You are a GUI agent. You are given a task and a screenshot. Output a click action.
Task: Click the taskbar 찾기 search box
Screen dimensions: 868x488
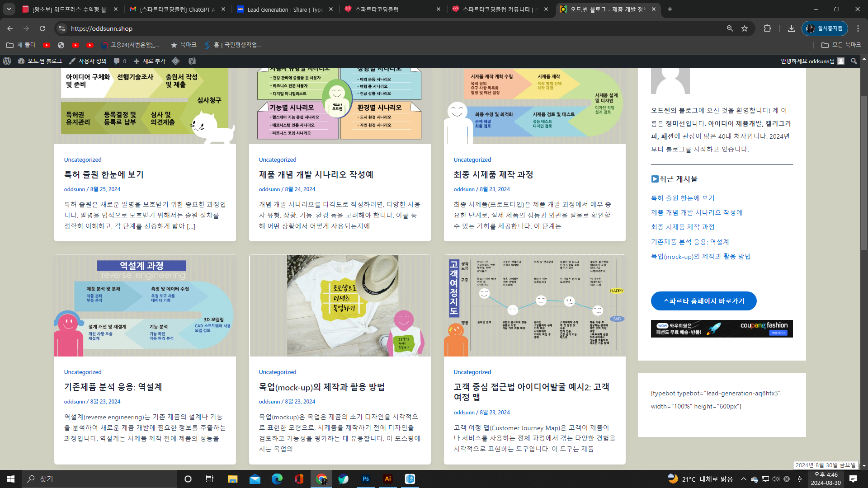coord(99,479)
